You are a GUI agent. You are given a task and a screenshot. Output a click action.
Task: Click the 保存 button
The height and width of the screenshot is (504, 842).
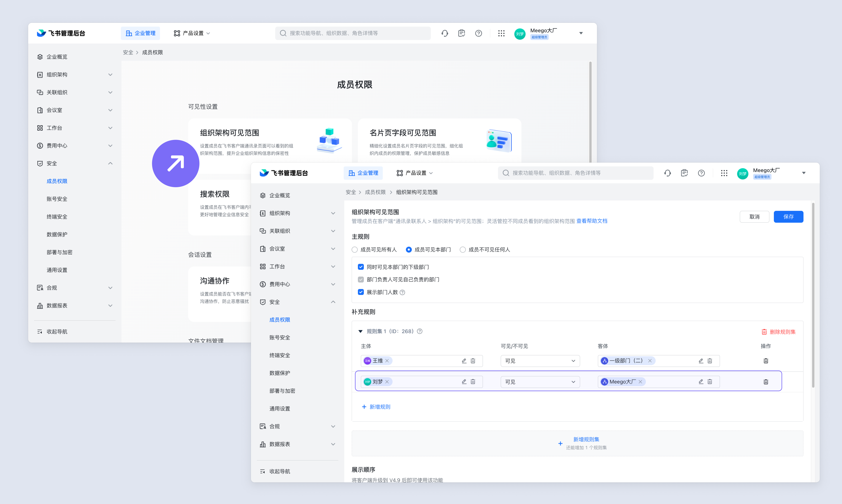[x=788, y=217]
